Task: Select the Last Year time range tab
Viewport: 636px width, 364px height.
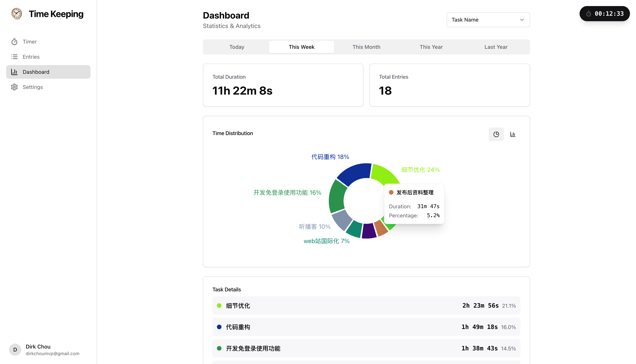Action: (496, 47)
